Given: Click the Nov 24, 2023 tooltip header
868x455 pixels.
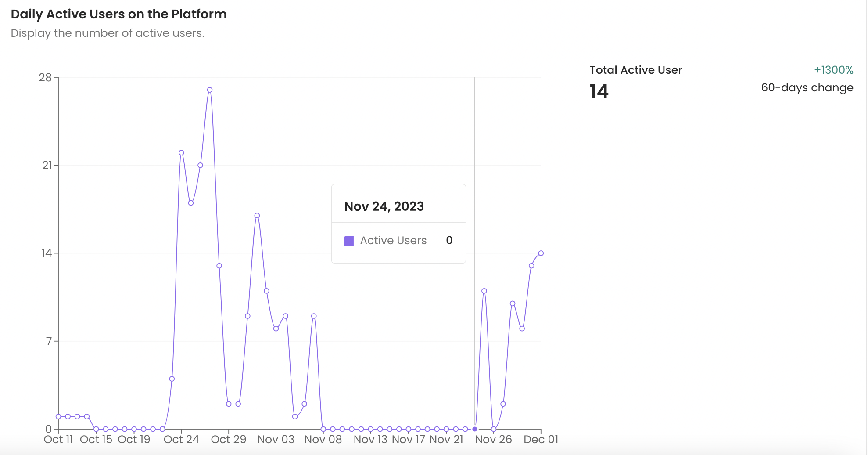Looking at the screenshot, I should (x=384, y=206).
